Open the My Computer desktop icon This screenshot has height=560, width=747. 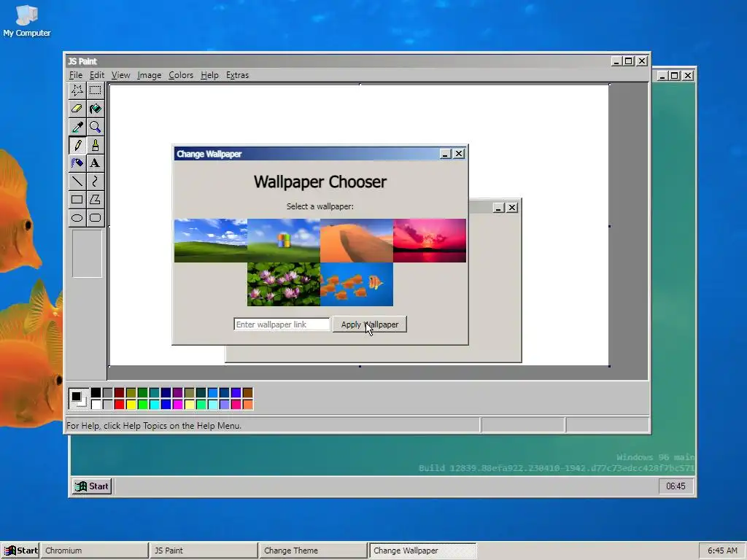[x=27, y=21]
